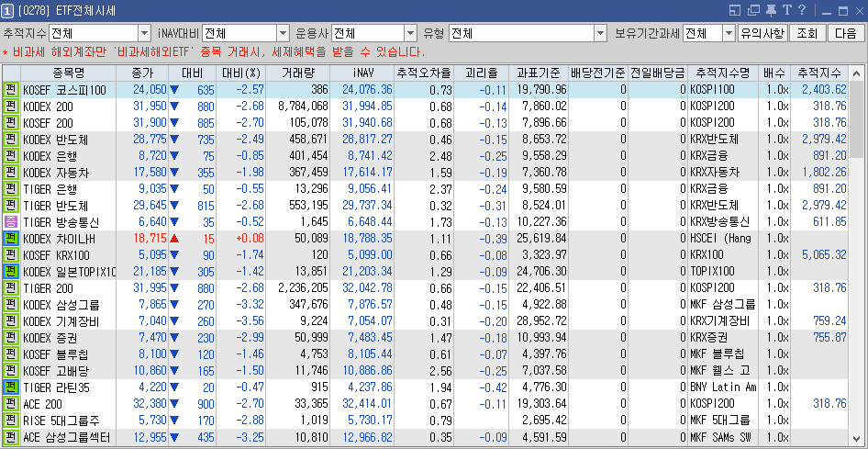The width and height of the screenshot is (868, 449).
Task: Sort by the 배당전기준 column header
Action: 598,73
